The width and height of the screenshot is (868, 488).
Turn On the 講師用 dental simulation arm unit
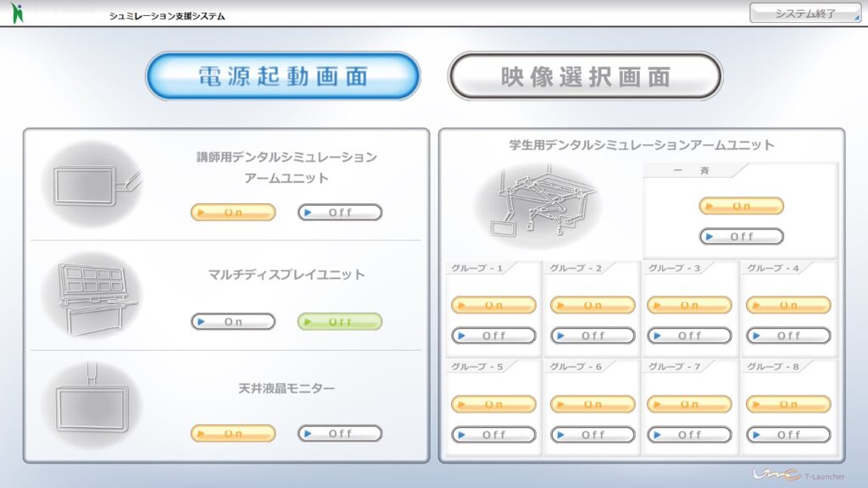tap(233, 213)
